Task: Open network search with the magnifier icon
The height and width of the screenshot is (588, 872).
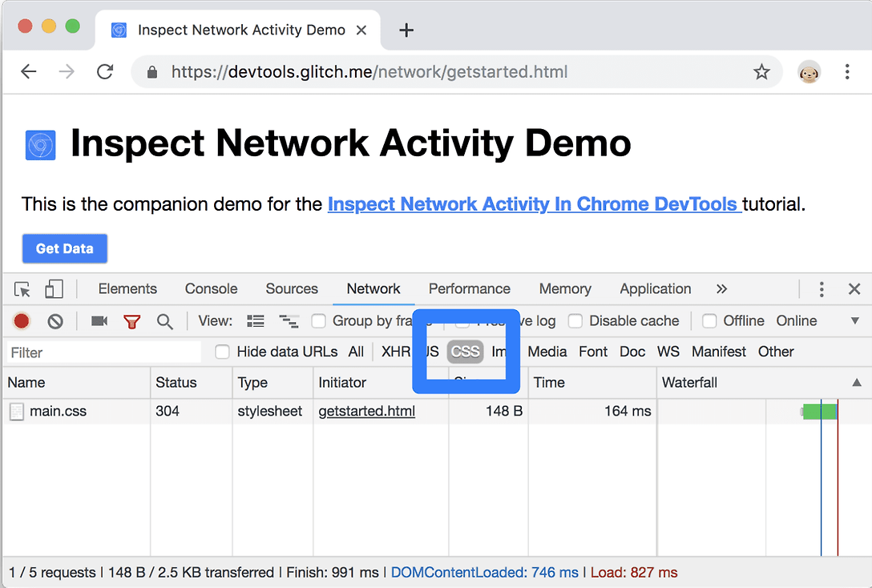Action: pos(164,321)
